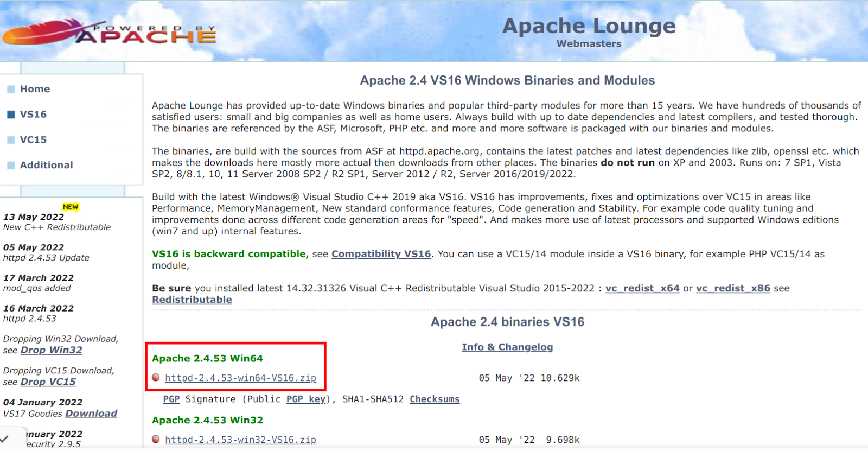Follow the Drop Win32 link
This screenshot has height=451, width=868.
point(51,350)
